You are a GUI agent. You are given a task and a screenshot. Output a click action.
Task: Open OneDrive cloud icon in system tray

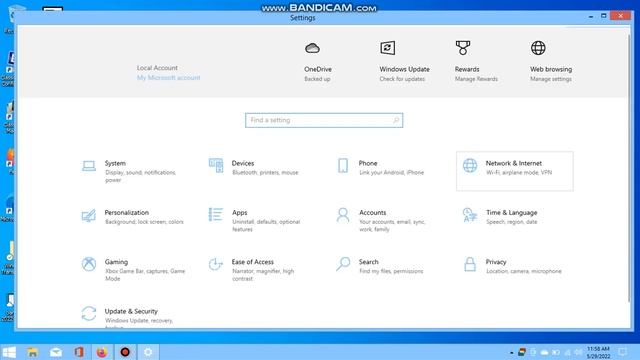pyautogui.click(x=544, y=352)
